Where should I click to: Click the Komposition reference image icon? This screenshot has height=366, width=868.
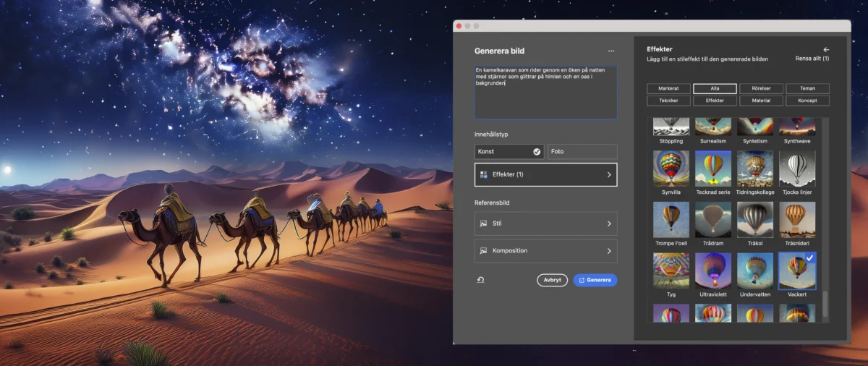(x=483, y=251)
